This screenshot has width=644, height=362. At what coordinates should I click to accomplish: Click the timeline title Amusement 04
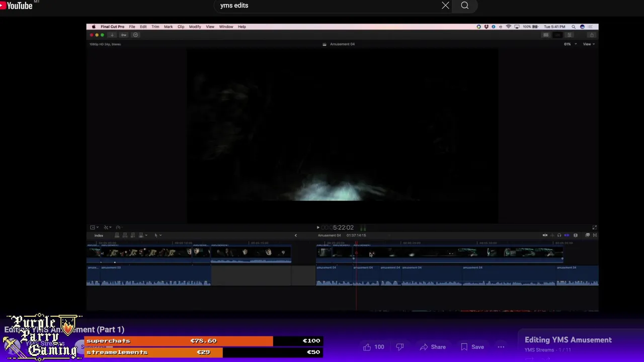[x=329, y=235]
